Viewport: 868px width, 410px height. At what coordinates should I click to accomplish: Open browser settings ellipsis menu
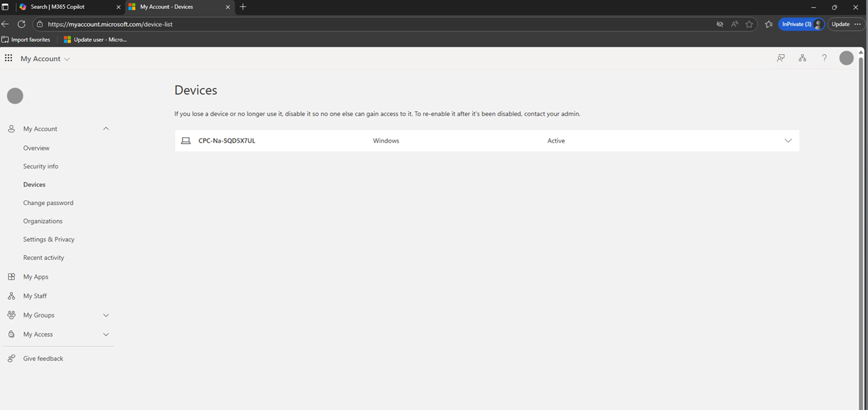(858, 24)
